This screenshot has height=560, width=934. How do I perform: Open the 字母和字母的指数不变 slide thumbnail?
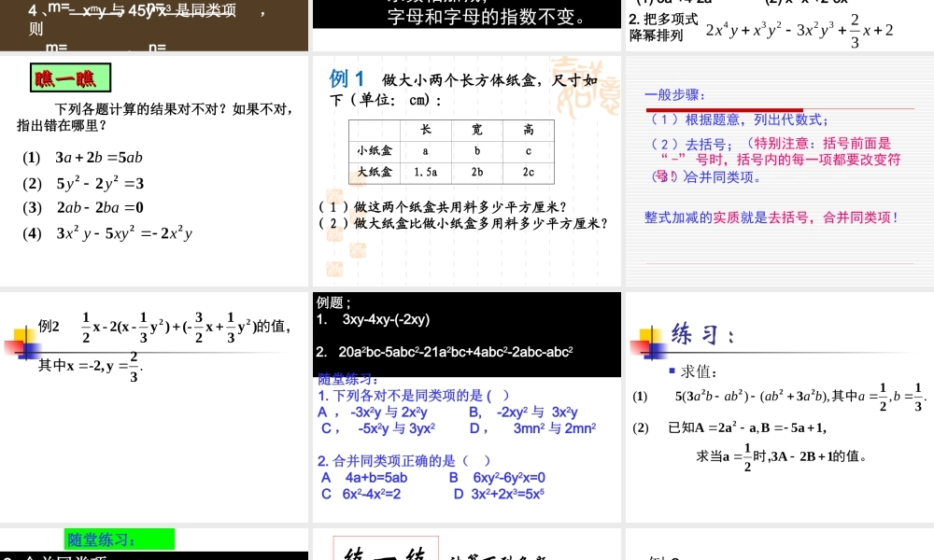(x=467, y=25)
